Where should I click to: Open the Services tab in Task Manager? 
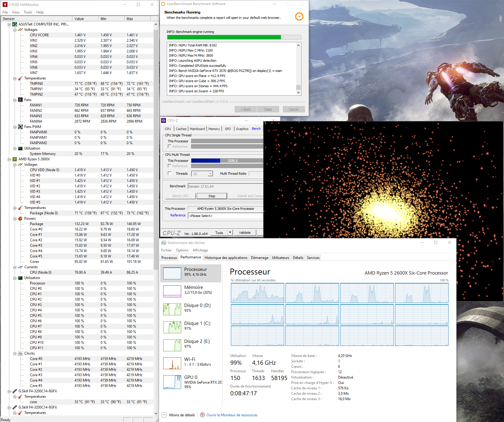313,258
